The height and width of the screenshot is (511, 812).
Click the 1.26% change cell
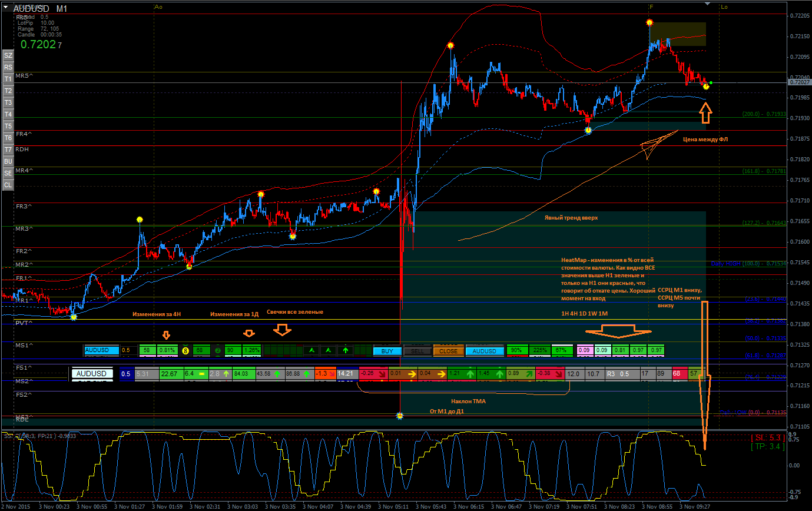(252, 350)
